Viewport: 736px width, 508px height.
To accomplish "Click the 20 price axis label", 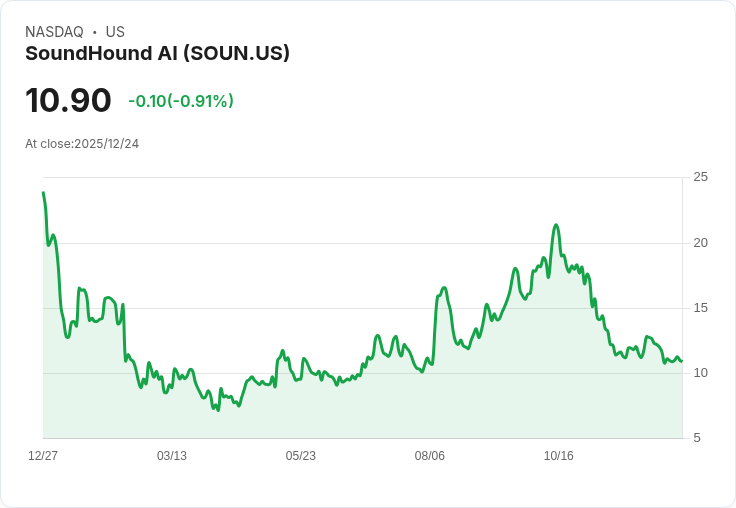I will pyautogui.click(x=700, y=243).
